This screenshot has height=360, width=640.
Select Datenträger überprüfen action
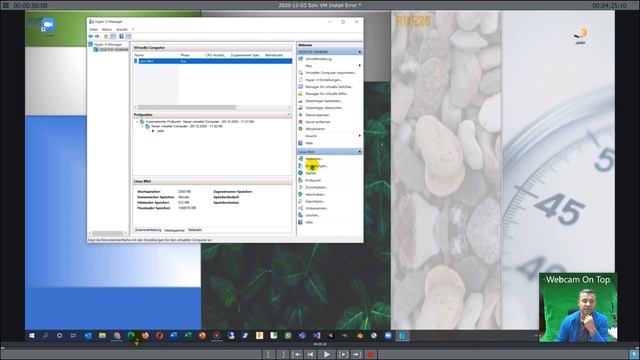[x=324, y=108]
